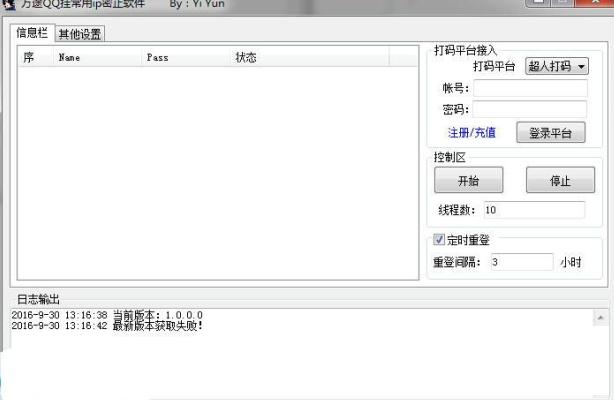Sort by the Name column header

point(97,57)
